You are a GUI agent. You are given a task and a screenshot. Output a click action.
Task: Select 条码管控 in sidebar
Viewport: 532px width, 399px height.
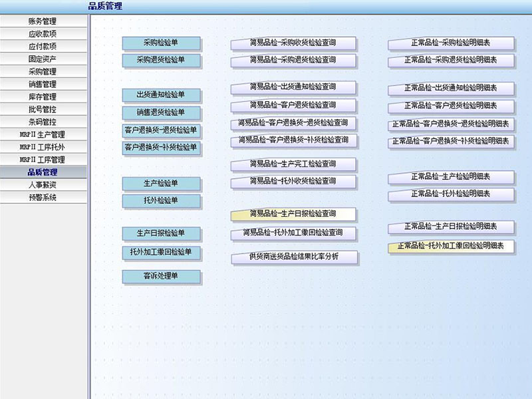click(x=43, y=122)
